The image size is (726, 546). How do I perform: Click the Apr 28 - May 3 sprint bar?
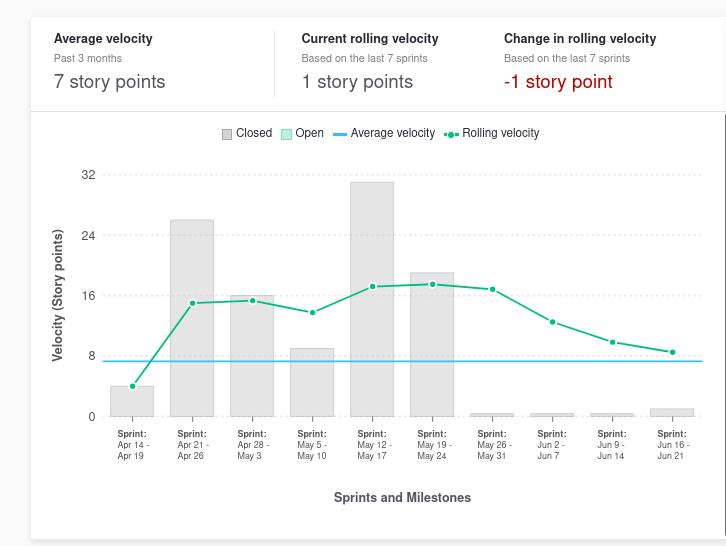[252, 356]
